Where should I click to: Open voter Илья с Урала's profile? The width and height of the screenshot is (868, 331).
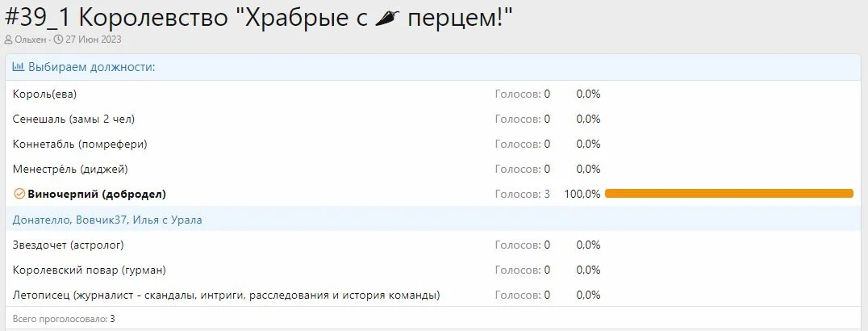pos(167,220)
